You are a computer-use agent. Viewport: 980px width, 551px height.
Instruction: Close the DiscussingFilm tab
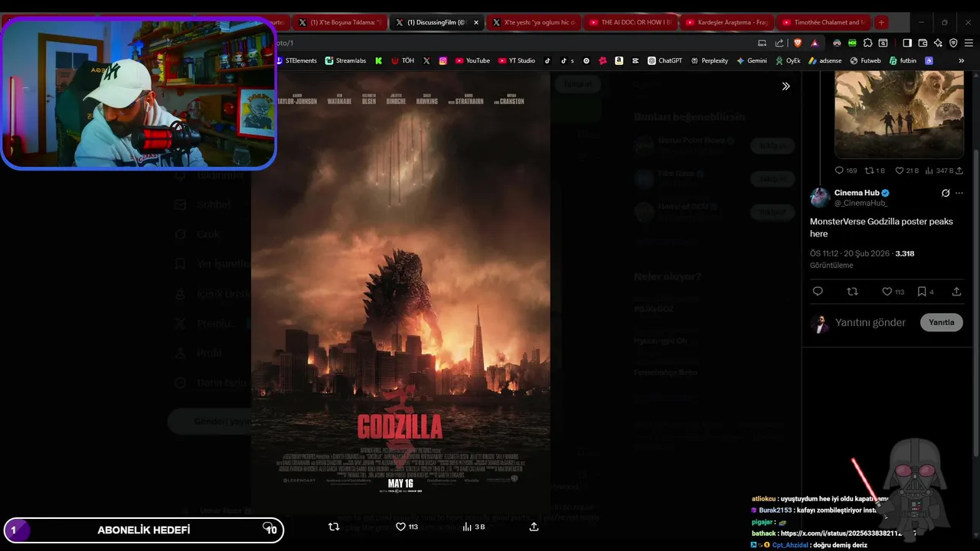point(476,22)
